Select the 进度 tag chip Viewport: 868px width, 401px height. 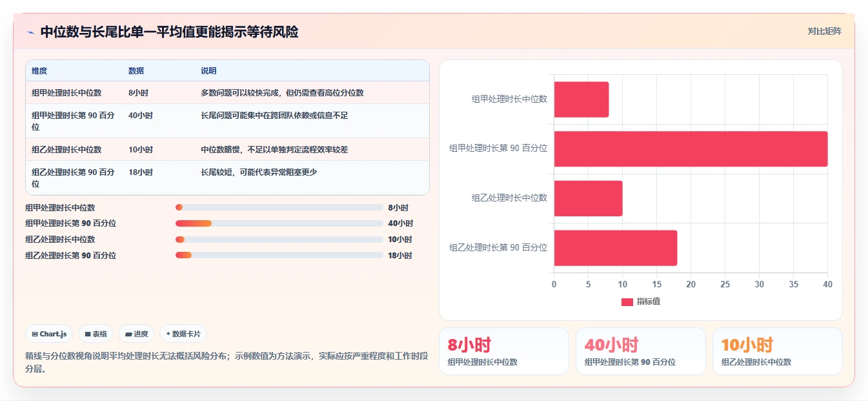136,334
